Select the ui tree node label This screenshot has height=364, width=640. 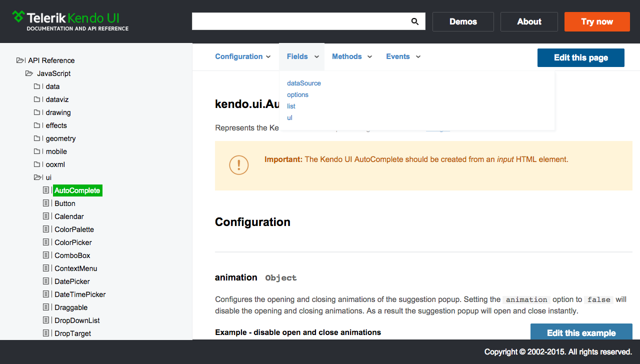point(48,177)
